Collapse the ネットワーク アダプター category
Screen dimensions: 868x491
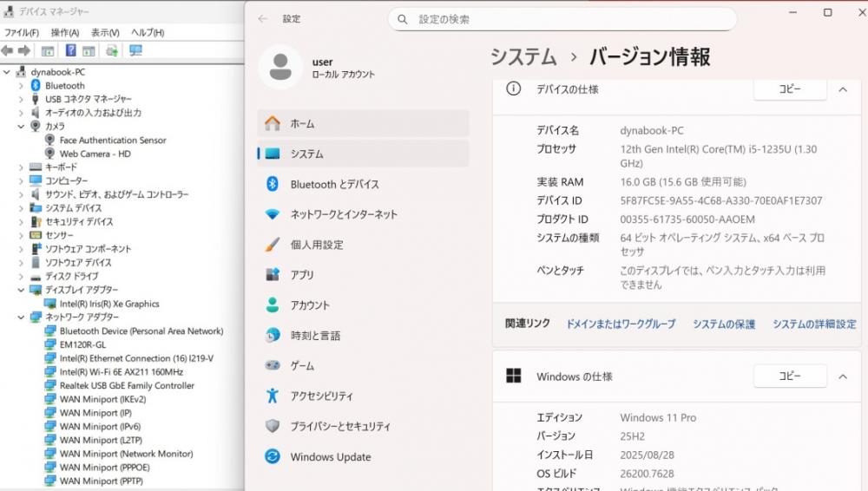22,318
